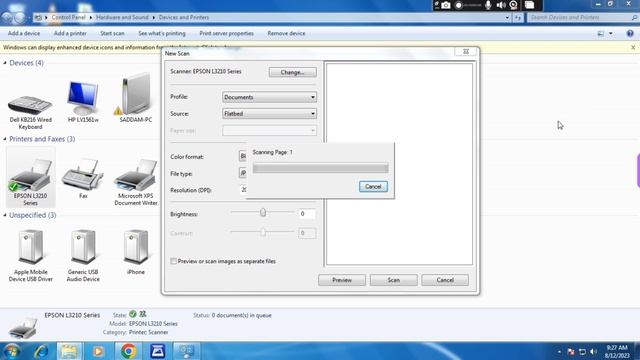Image resolution: width=640 pixels, height=360 pixels.
Task: Select the Dell KB216 Wired Keyboard device icon
Action: click(30, 105)
